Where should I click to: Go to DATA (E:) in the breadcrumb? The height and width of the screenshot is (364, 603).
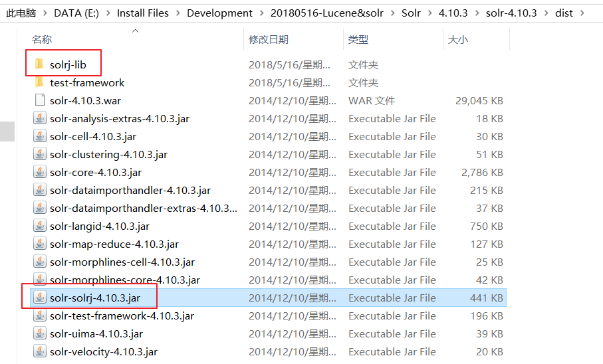[x=76, y=13]
